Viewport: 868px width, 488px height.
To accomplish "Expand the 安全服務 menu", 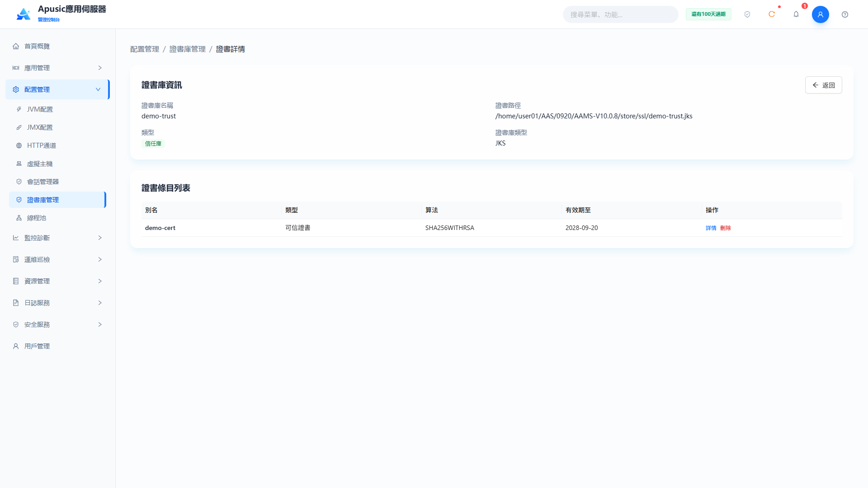I will coord(57,324).
